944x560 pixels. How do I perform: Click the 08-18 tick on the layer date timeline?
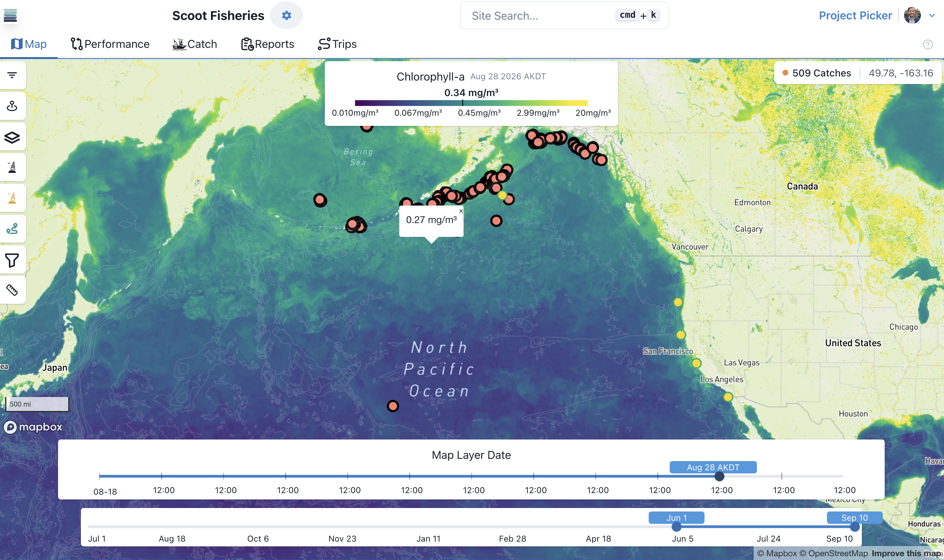(x=100, y=476)
